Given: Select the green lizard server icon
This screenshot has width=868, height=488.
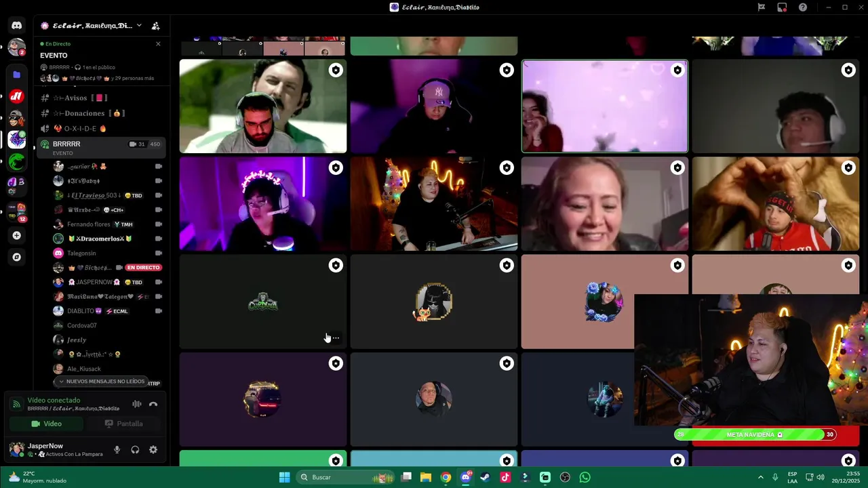Looking at the screenshot, I should [17, 161].
